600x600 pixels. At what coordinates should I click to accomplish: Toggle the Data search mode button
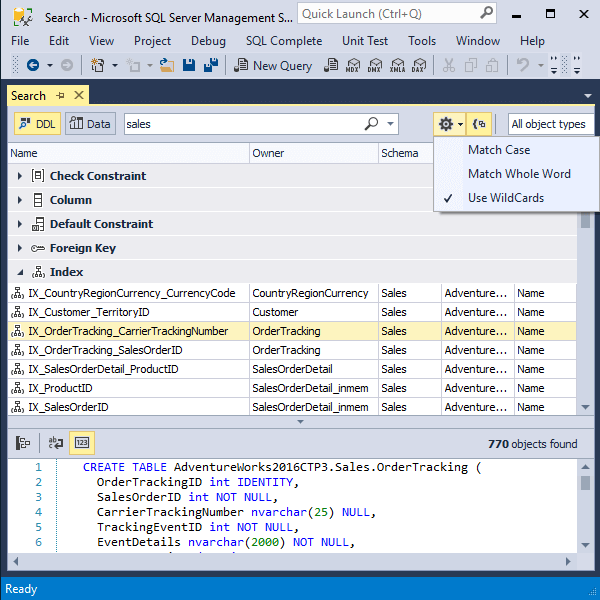tap(90, 124)
